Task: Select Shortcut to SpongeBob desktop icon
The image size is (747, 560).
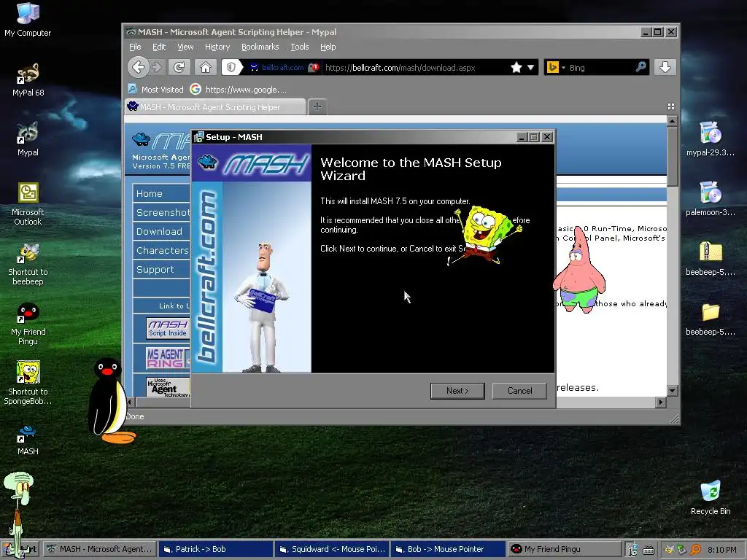Action: click(x=28, y=384)
